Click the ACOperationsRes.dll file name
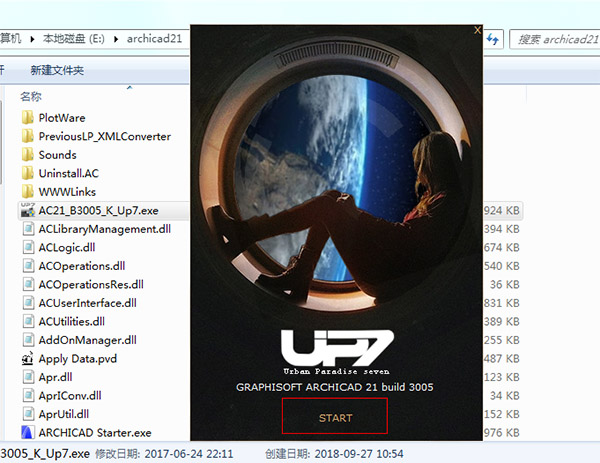 pos(91,284)
